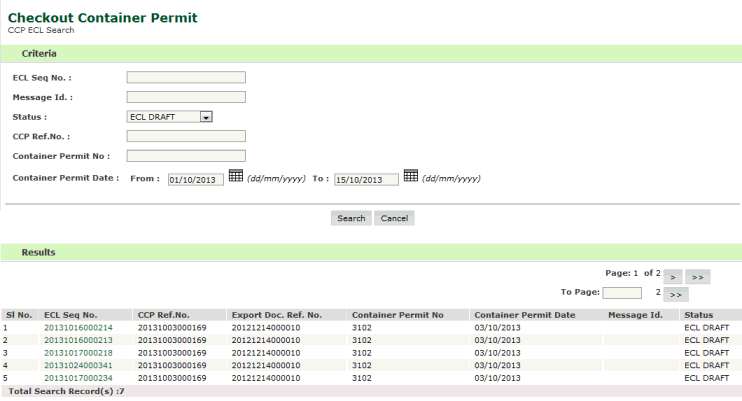The image size is (742, 401).
Task: Open ECL Seq No. 20131017000234 link
Action: coord(78,379)
